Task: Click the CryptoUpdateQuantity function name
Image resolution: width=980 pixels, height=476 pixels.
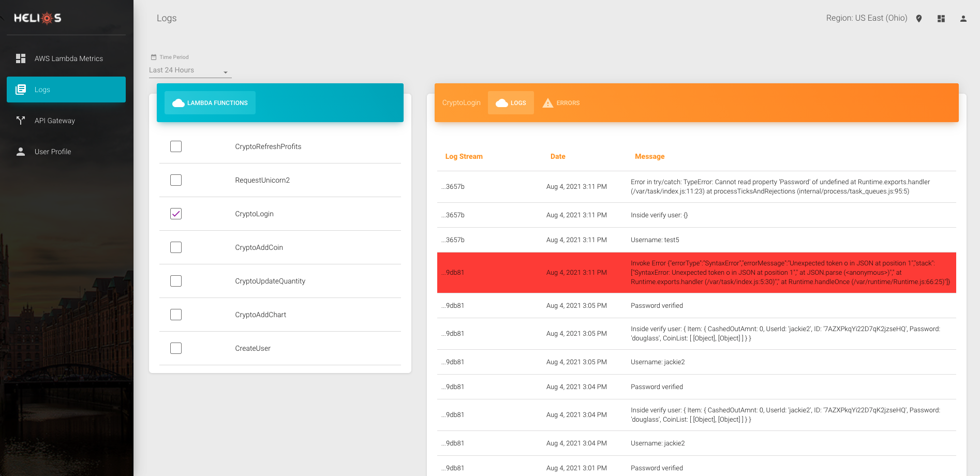Action: (x=270, y=281)
